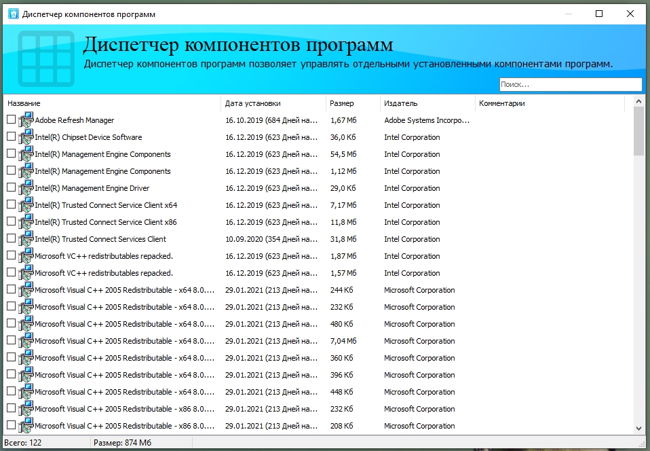Viewport: 650px width, 451px height.
Task: Click the '16.10.2019 (684 Дней на...' date cell
Action: [272, 121]
